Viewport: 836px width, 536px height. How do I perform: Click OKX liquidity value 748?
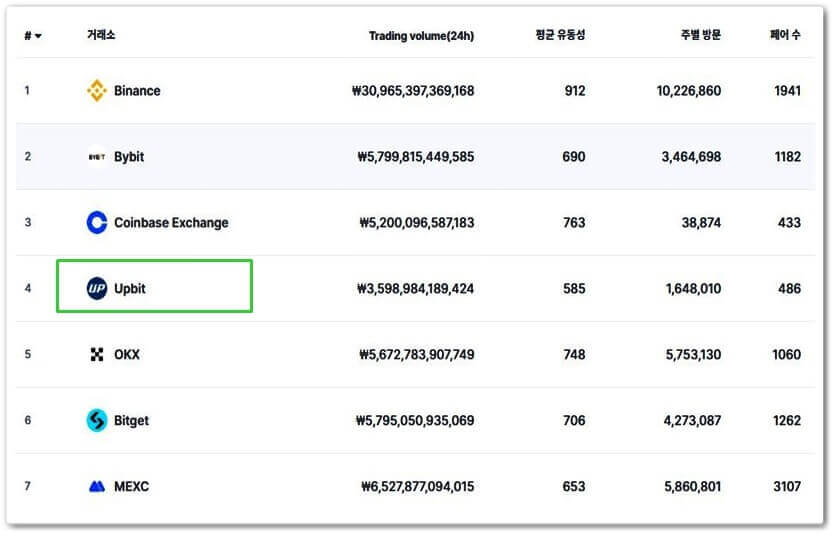574,355
